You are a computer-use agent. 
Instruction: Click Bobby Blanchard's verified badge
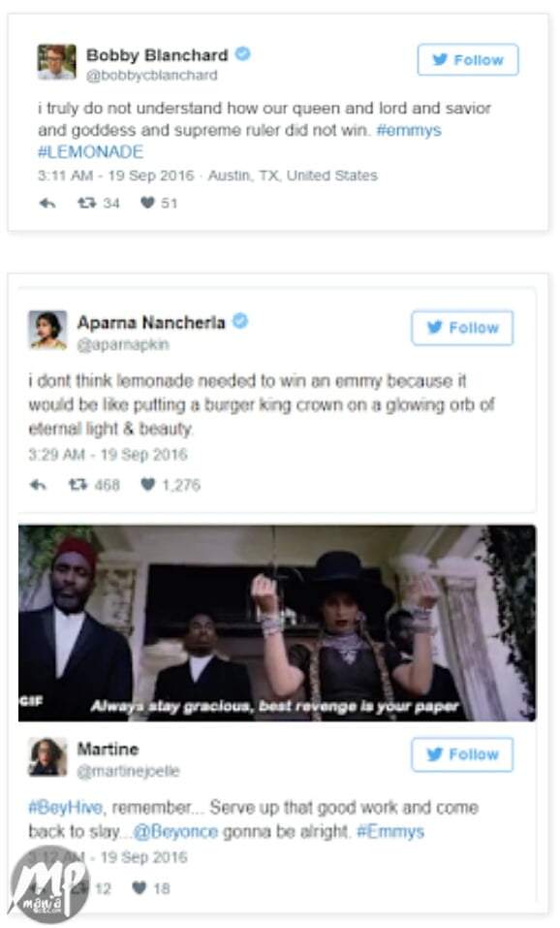click(242, 54)
